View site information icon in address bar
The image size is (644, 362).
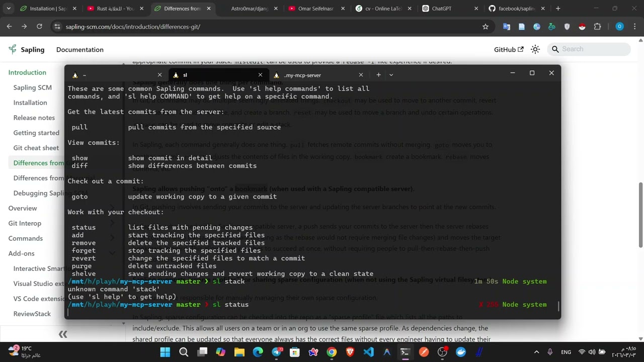(x=57, y=27)
